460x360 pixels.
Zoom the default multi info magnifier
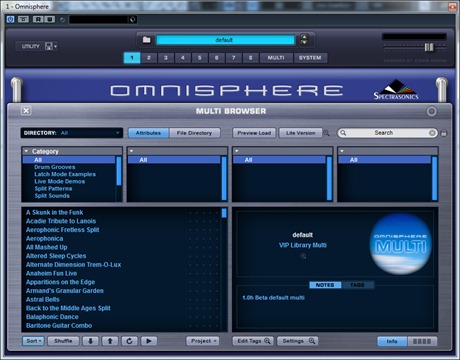click(303, 256)
